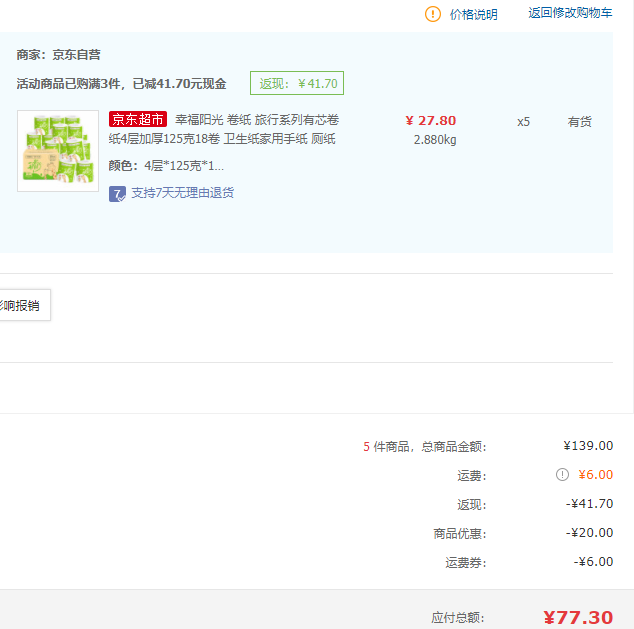The height and width of the screenshot is (629, 634).
Task: Click the 颜色 4层*125克 specification text
Action: 166,166
